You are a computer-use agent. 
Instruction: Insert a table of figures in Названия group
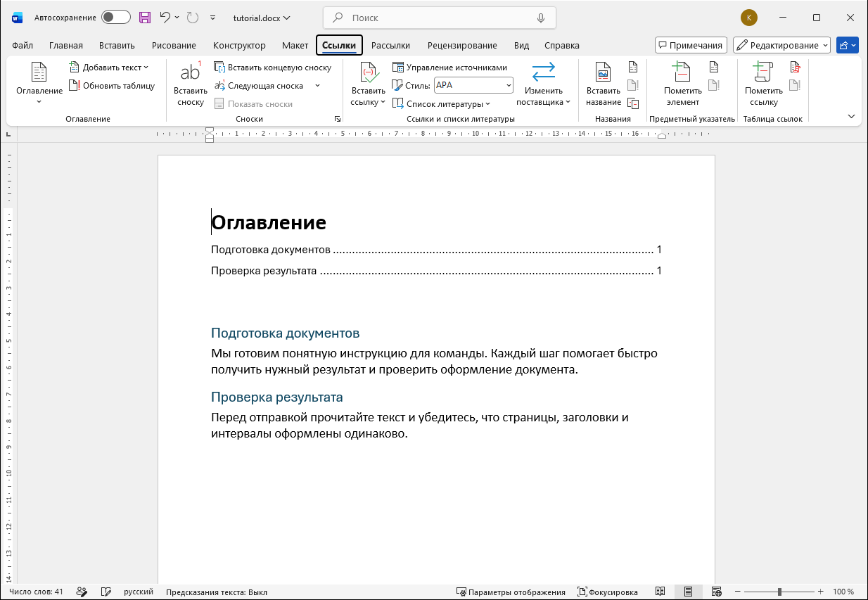[x=633, y=68]
